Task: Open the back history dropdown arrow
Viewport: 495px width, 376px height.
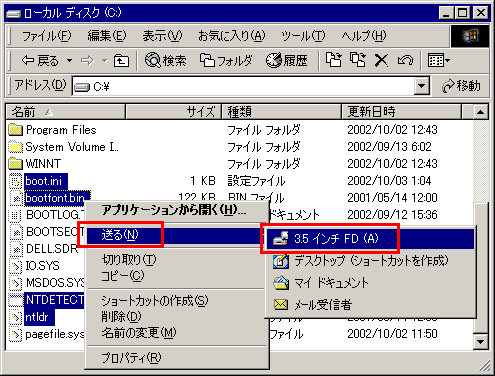Action: tap(69, 61)
